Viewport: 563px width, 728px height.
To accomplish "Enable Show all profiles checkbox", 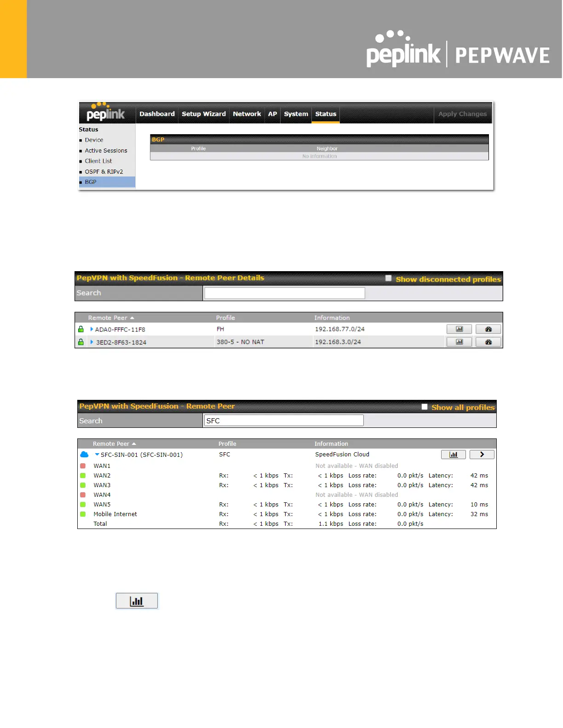I will pyautogui.click(x=425, y=407).
